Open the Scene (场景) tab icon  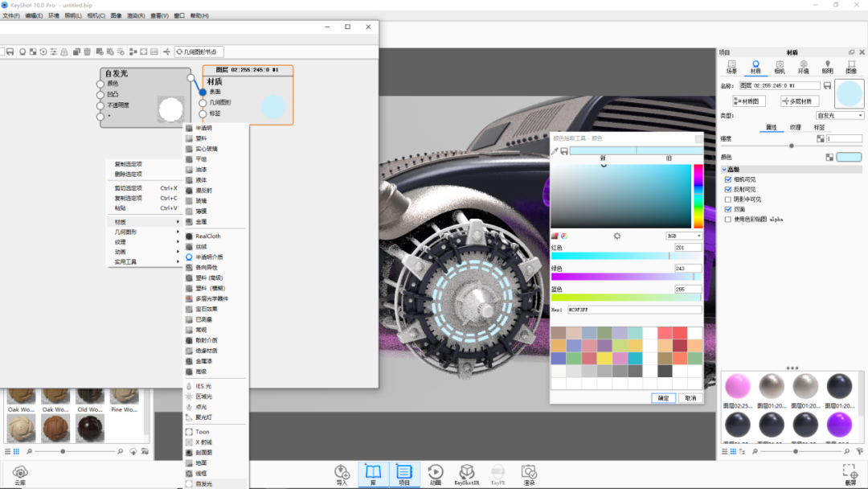(732, 67)
